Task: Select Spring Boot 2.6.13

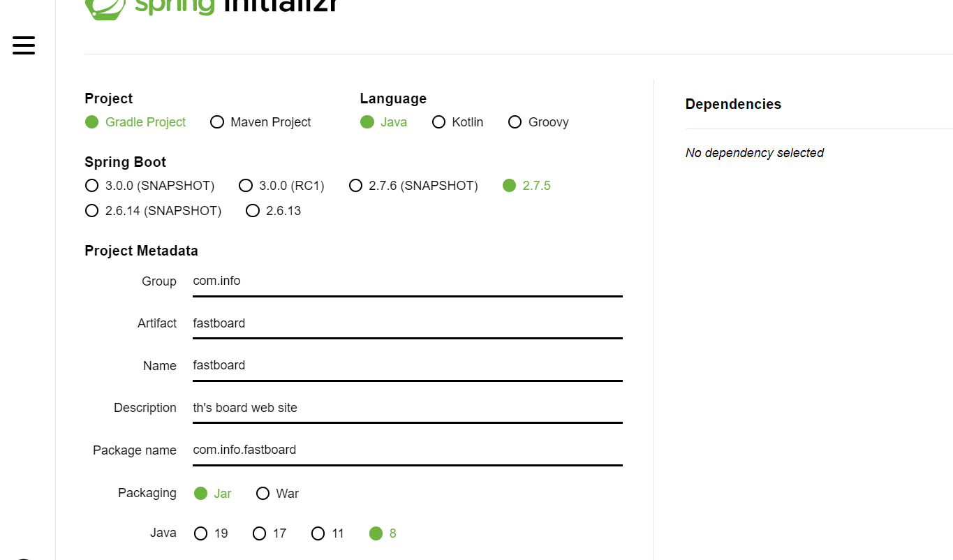Action: point(273,211)
